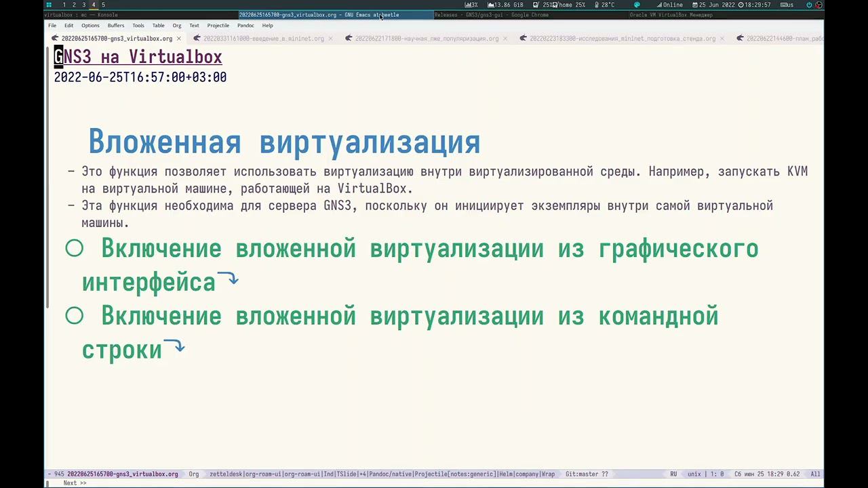Switch to virtual desktop 5
Viewport: 868px width, 488px height.
(x=103, y=5)
